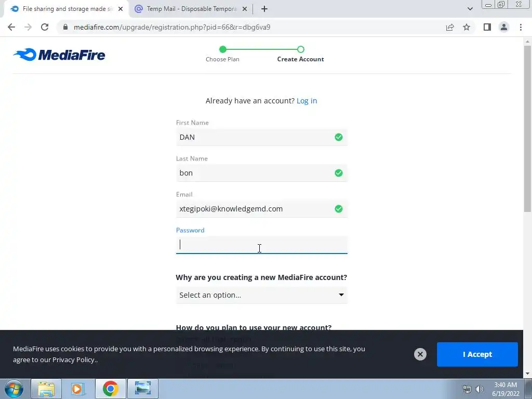Dismiss the cookie banner with X

point(420,354)
